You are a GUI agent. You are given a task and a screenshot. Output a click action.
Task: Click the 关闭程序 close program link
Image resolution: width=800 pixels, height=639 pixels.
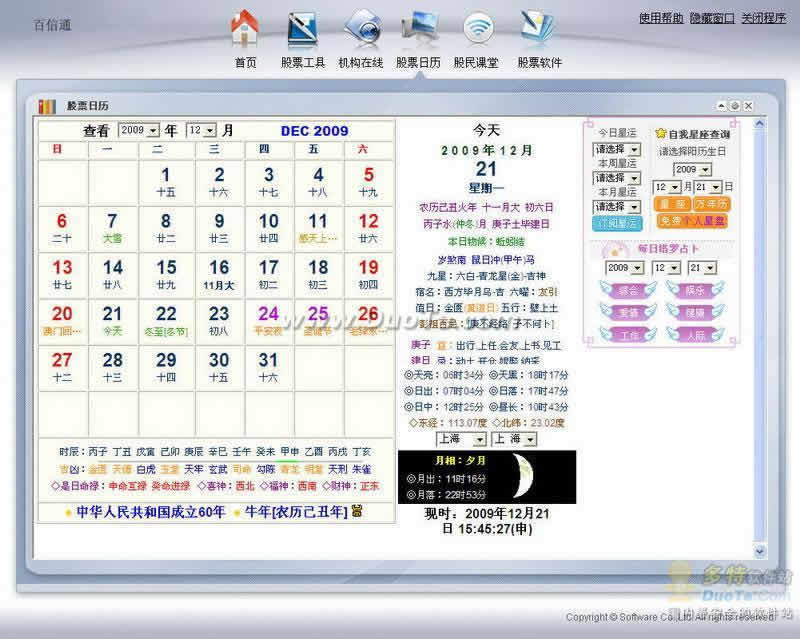pyautogui.click(x=763, y=18)
